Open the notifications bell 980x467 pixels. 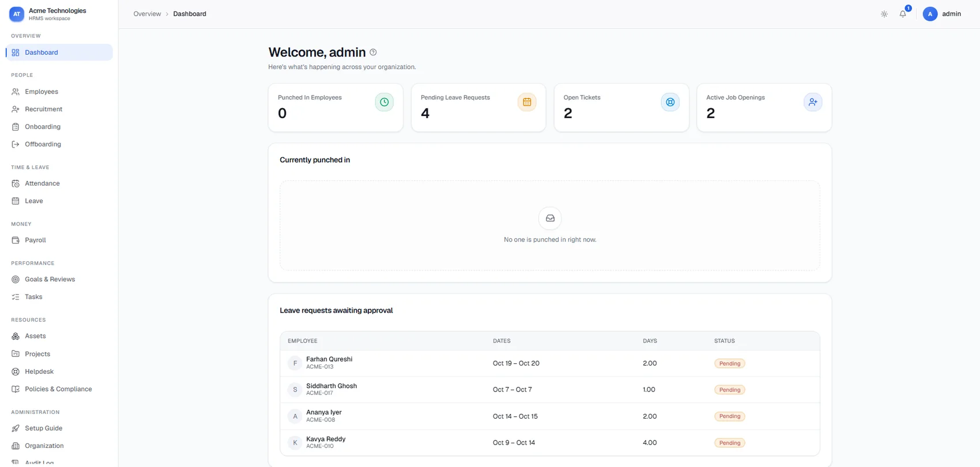tap(903, 14)
